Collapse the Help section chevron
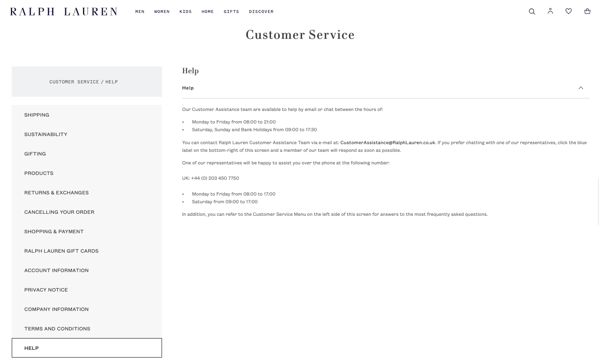The width and height of the screenshot is (599, 364). [581, 88]
